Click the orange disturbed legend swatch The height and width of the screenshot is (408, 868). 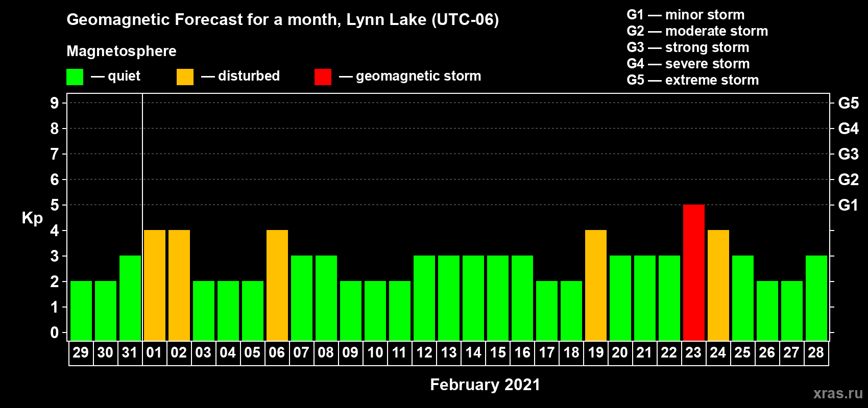185,77
